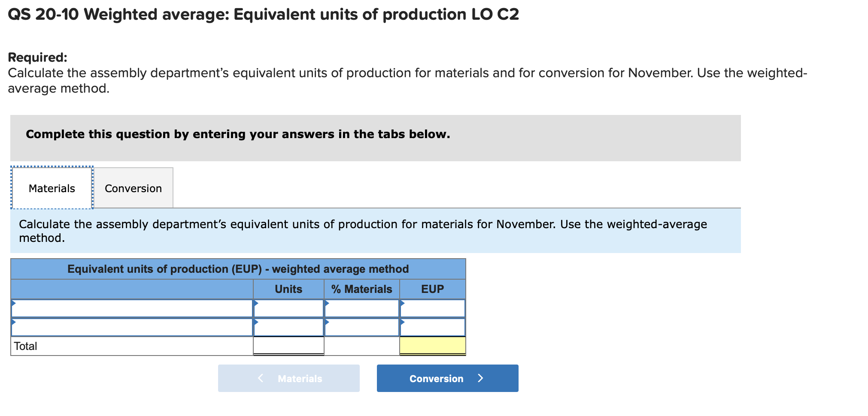This screenshot has width=868, height=416.
Task: Switch to the Conversion tab
Action: coord(133,188)
